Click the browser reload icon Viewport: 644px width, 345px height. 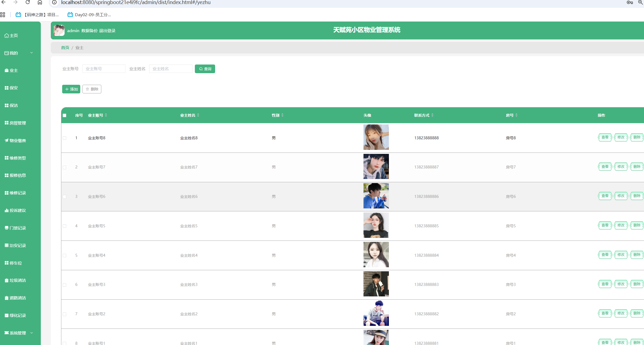click(x=28, y=2)
